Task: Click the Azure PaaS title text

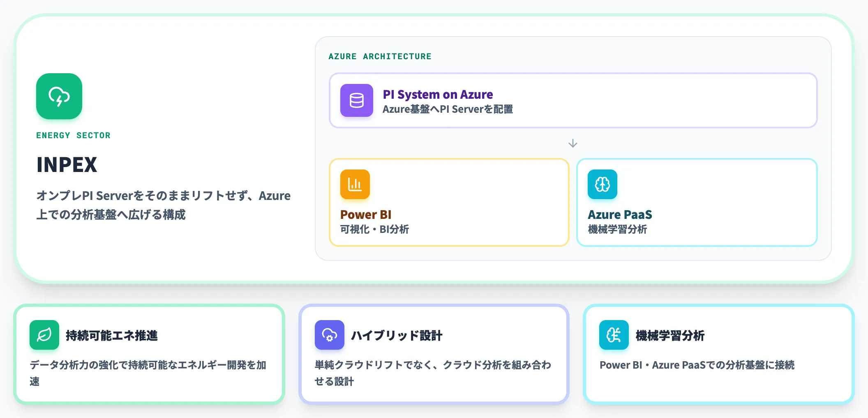Action: [x=620, y=214]
